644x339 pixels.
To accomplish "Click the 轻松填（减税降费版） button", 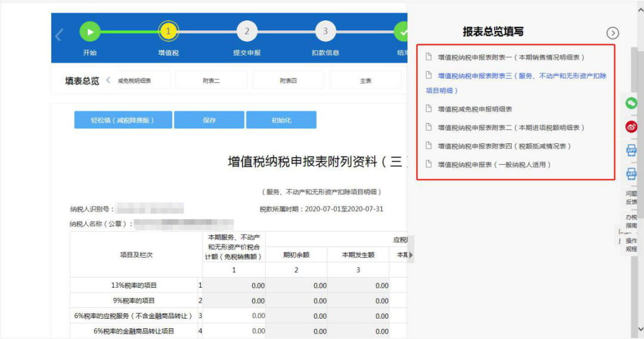I will coord(123,120).
